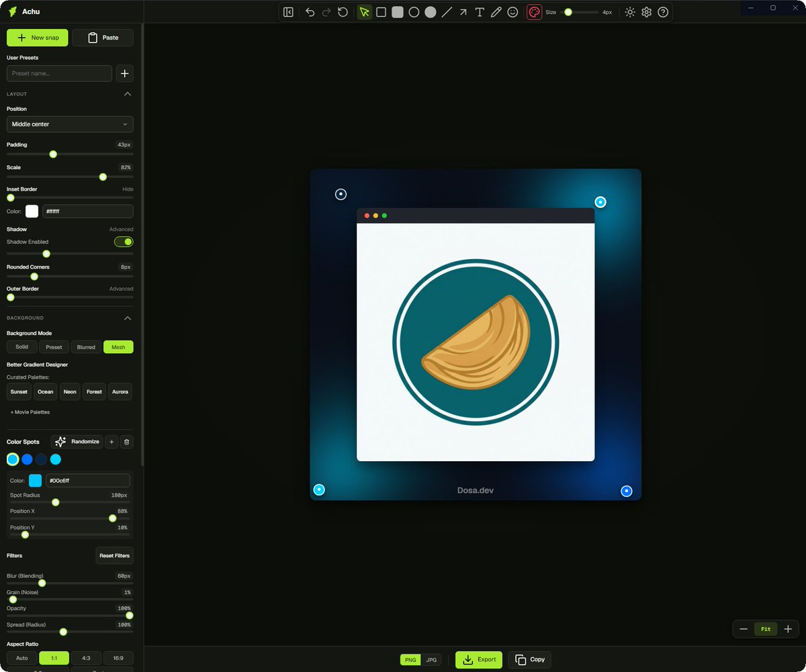
Task: Switch Background Mode to Preset
Action: pos(54,347)
